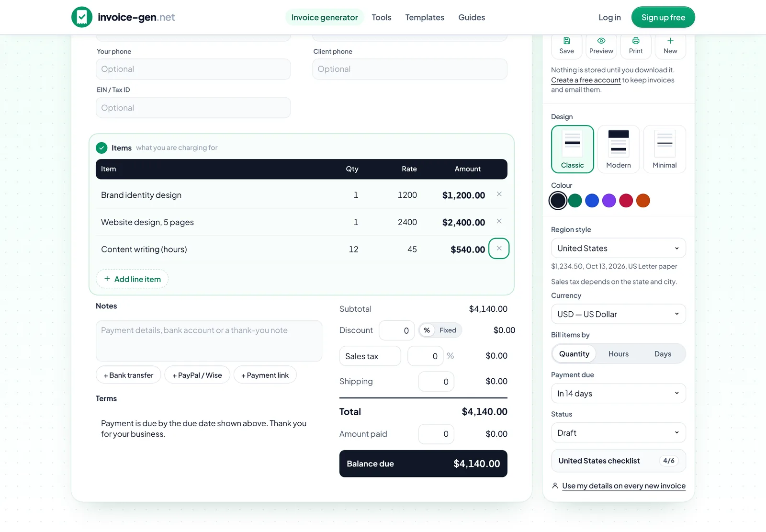The image size is (766, 532).
Task: Click the Create a free account link
Action: click(x=586, y=80)
